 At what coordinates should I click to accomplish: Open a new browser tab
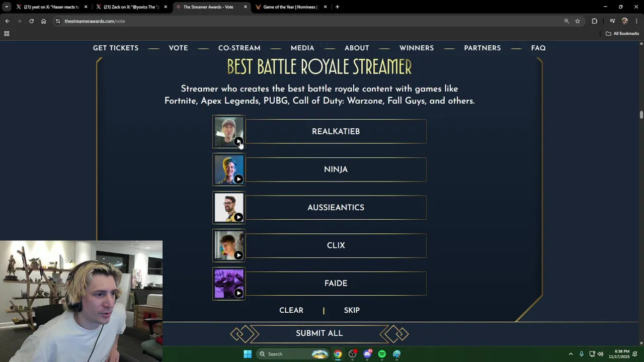point(337,7)
